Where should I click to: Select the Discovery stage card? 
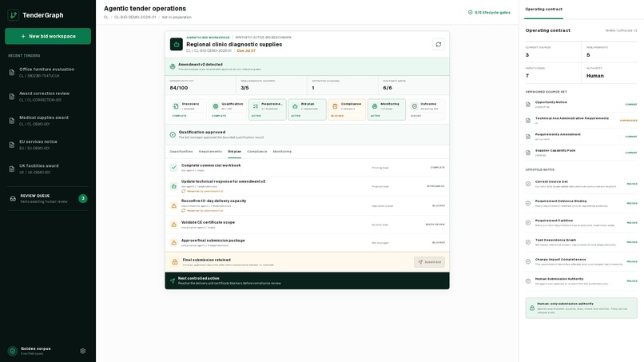188,109
